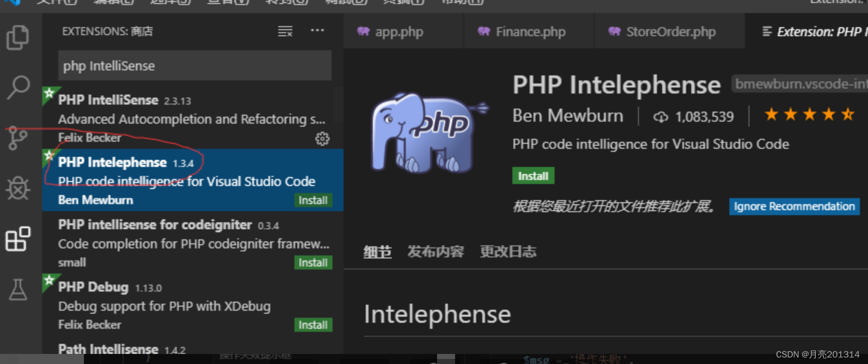Install PHP Debug extension
This screenshot has height=364, width=868.
pos(313,325)
